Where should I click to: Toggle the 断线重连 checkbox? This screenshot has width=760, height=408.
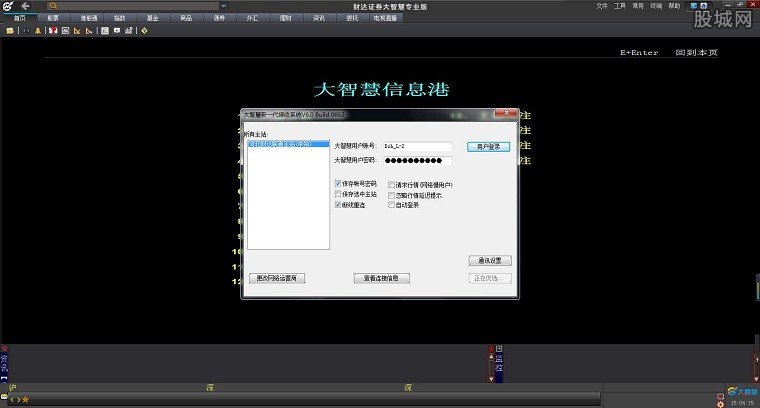click(x=338, y=204)
